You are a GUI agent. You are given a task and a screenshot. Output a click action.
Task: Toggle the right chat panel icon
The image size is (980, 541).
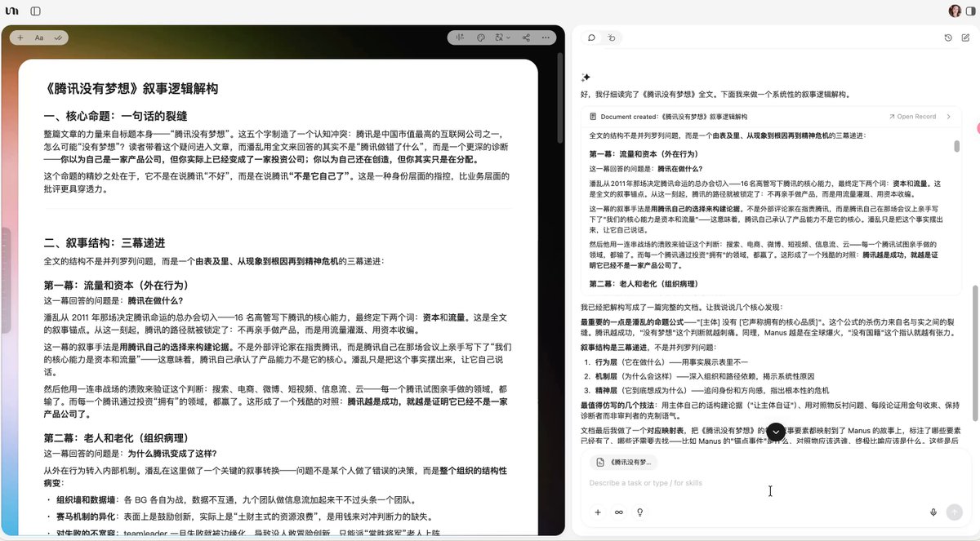(970, 11)
